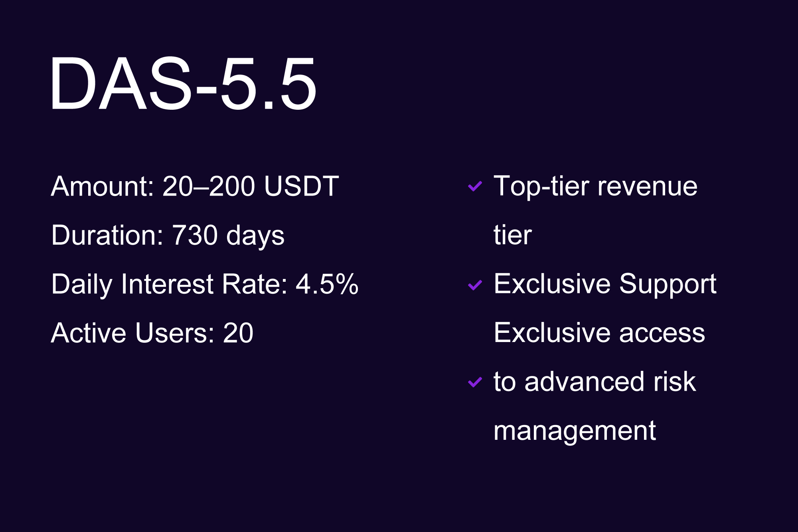Screen dimensions: 798x532
Task: Click the Exclusive Support text
Action: (x=605, y=284)
